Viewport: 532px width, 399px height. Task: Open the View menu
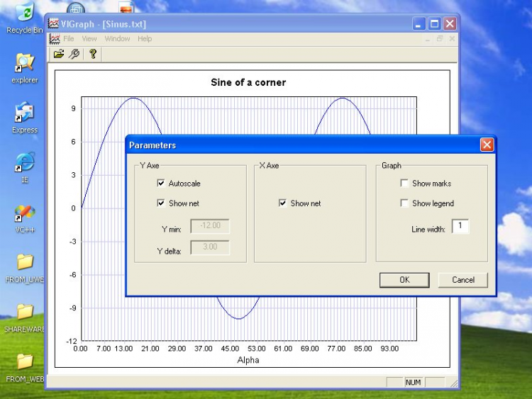click(x=89, y=39)
